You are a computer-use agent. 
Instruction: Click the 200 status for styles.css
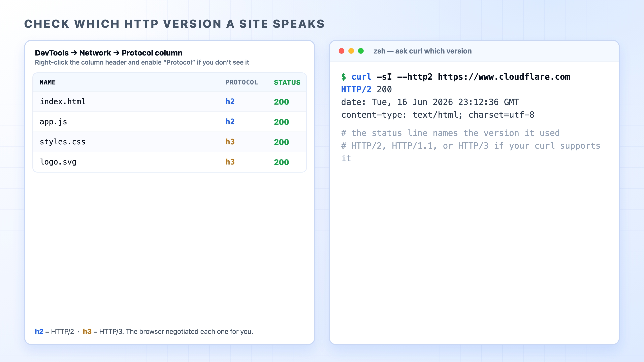pos(281,142)
